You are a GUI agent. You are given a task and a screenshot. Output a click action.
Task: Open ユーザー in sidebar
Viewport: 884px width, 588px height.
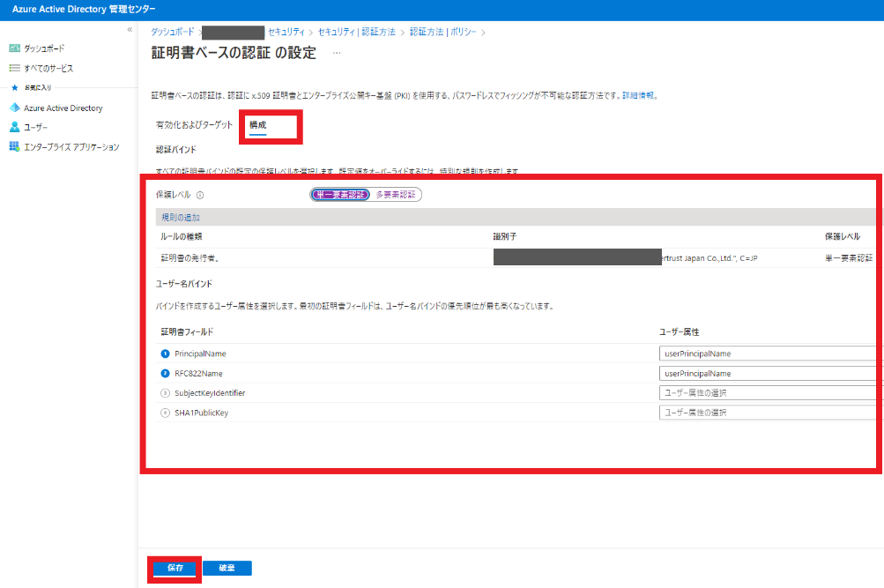(x=35, y=128)
